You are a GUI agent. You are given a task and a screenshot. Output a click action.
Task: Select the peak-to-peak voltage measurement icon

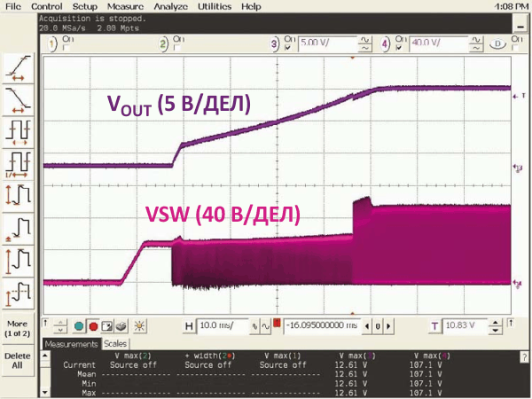[19, 197]
